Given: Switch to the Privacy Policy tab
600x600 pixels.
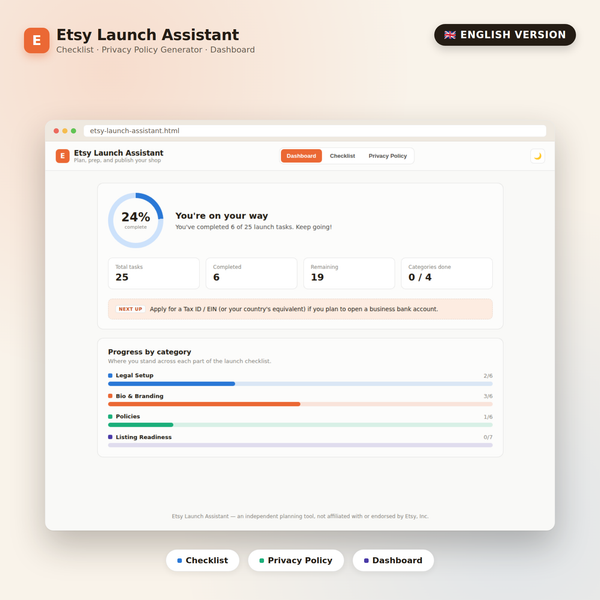Looking at the screenshot, I should [387, 156].
